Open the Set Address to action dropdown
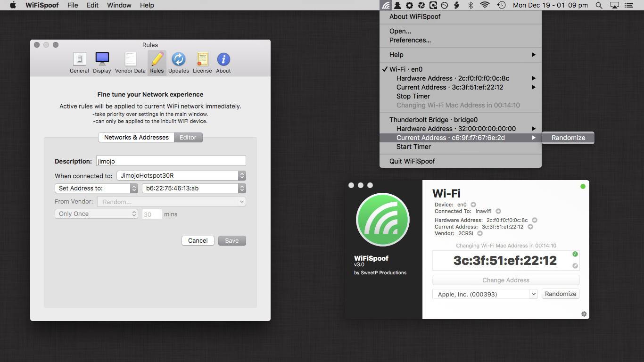 pyautogui.click(x=96, y=188)
